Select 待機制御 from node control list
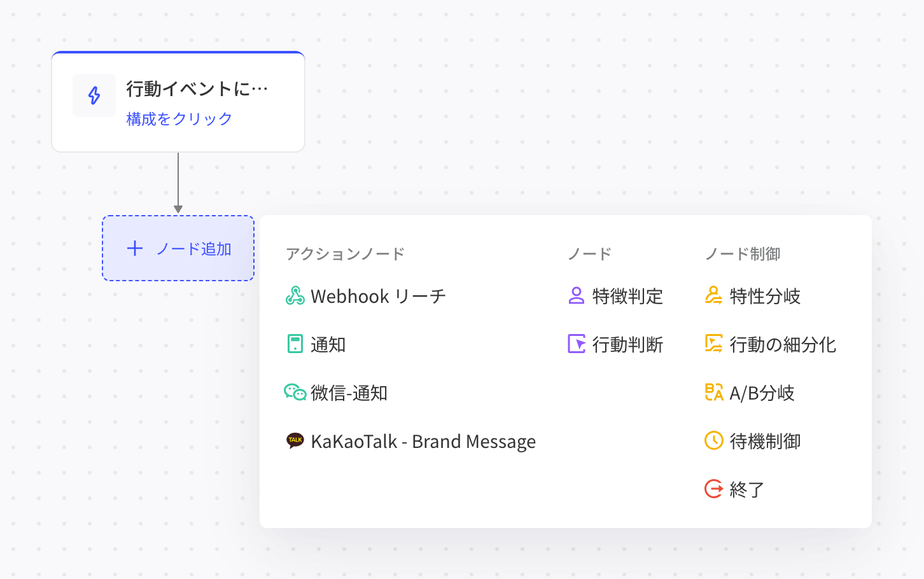Viewport: 924px width, 579px height. [753, 441]
